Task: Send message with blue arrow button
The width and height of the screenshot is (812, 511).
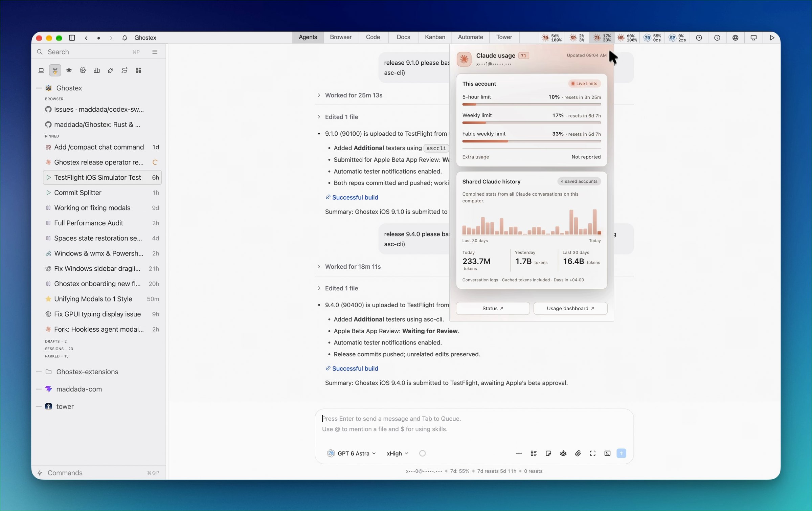Action: point(622,453)
